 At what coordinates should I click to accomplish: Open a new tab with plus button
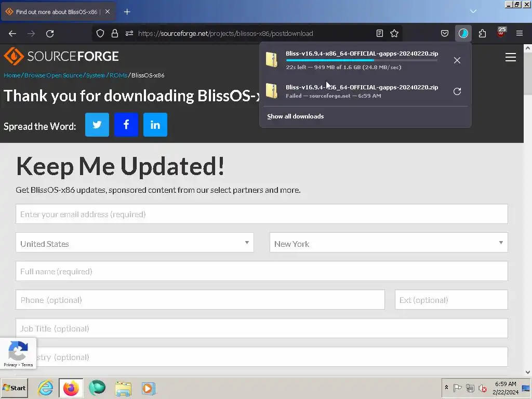pos(127,12)
